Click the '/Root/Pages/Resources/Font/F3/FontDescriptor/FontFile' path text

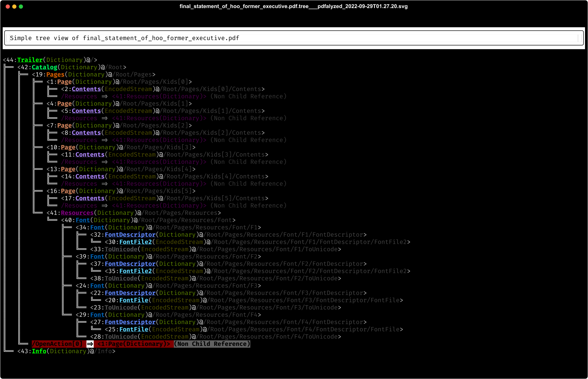(303, 300)
